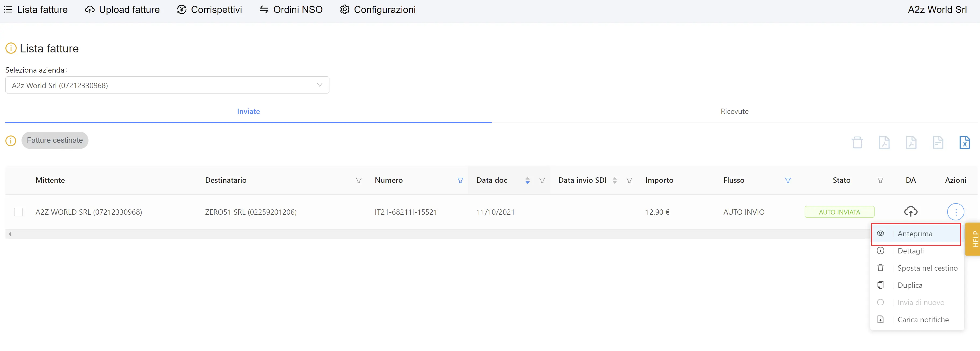Sort by Data doc column arrows
This screenshot has width=980, height=351.
(x=527, y=180)
